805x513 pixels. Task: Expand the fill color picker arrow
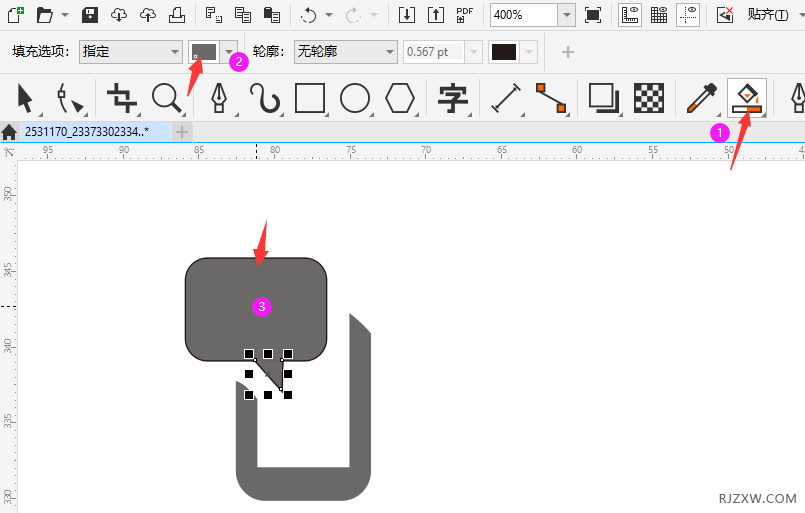229,52
